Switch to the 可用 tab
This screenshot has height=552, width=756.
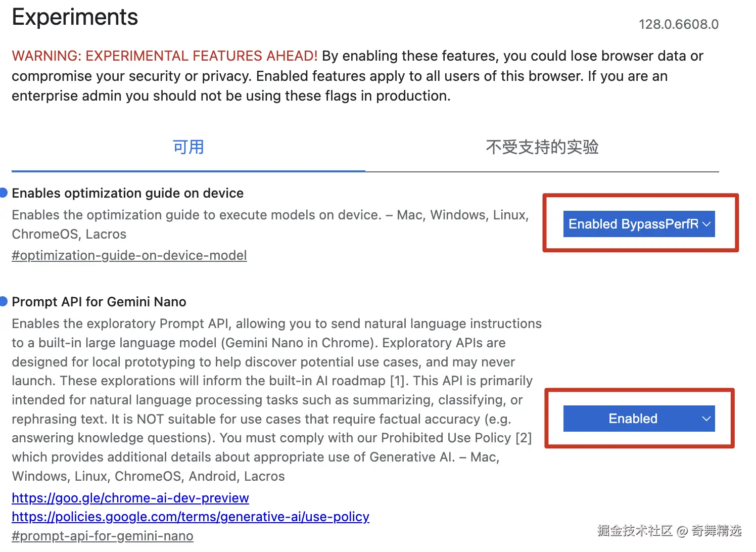click(x=188, y=147)
